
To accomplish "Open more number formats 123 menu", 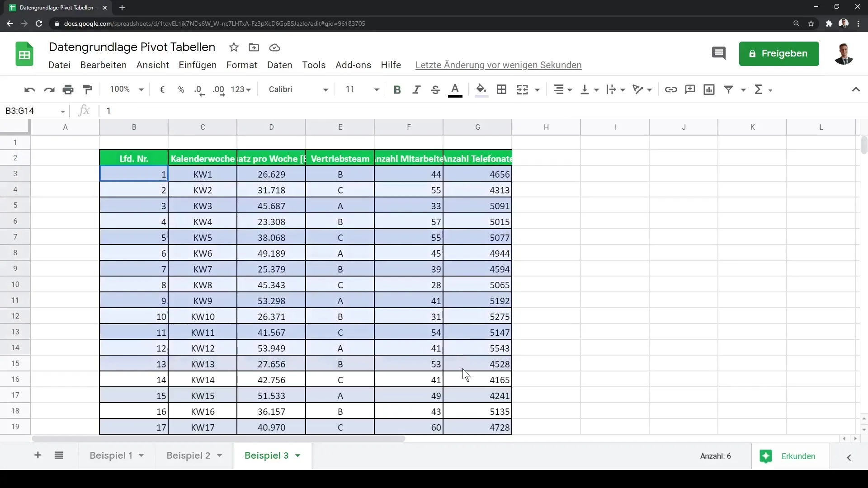I will (x=241, y=89).
